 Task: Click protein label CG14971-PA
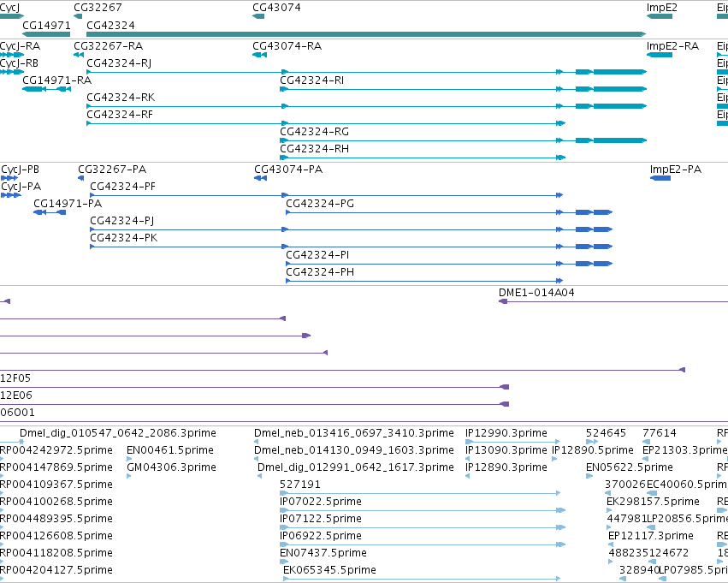point(68,204)
